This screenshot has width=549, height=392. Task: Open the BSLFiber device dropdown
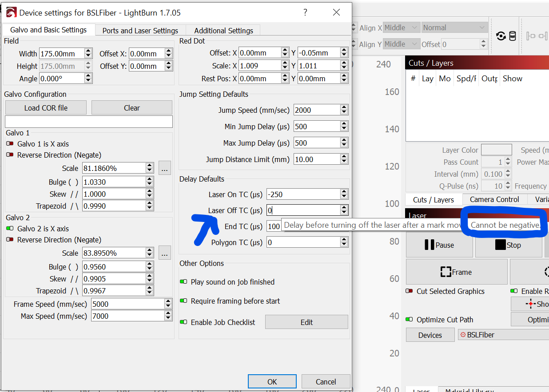(503, 335)
